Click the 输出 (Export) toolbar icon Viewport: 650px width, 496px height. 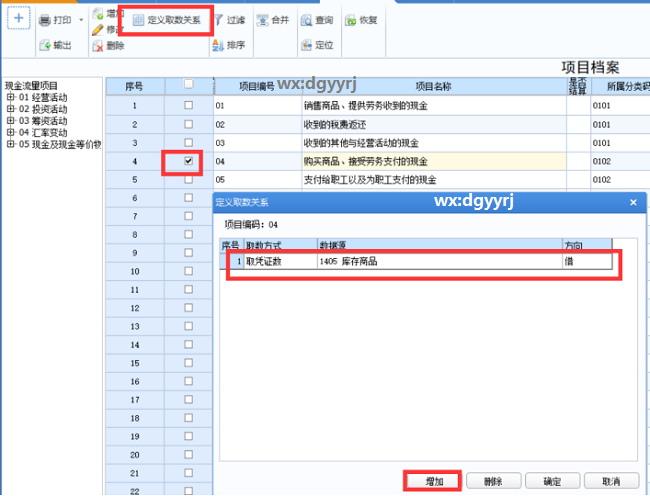pos(46,46)
